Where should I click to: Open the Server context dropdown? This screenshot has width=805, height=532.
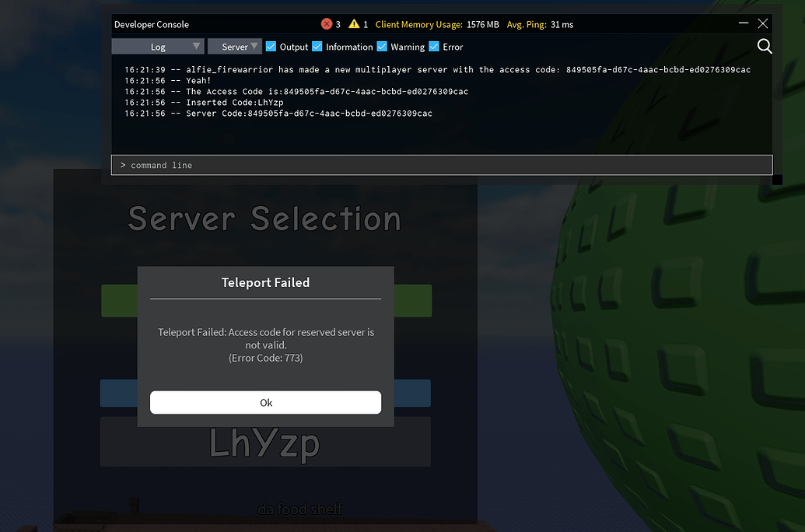[235, 46]
